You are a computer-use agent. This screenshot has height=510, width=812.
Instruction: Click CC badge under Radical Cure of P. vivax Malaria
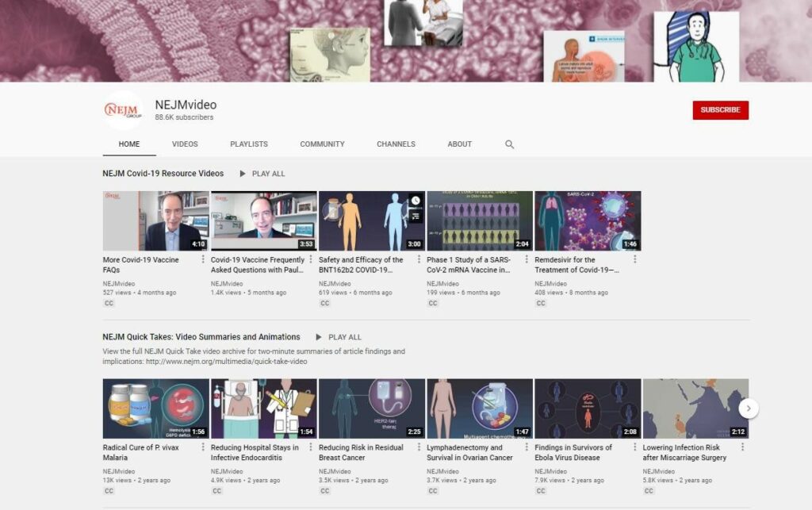coord(109,491)
